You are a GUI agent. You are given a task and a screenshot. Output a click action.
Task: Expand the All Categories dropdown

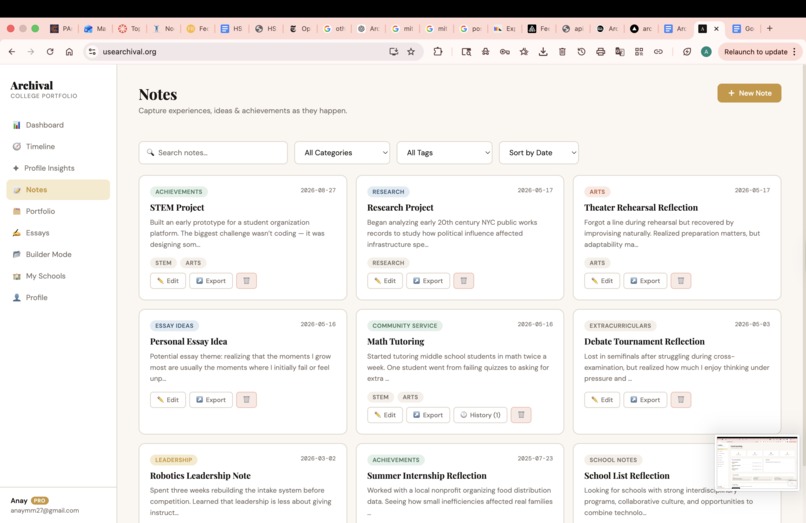point(342,153)
